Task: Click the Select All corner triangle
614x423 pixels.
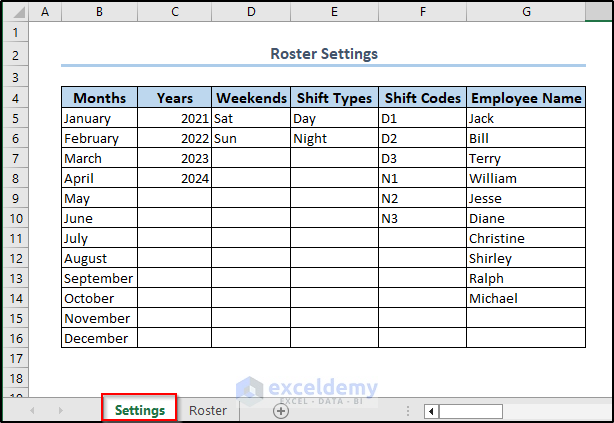Action: coord(15,12)
